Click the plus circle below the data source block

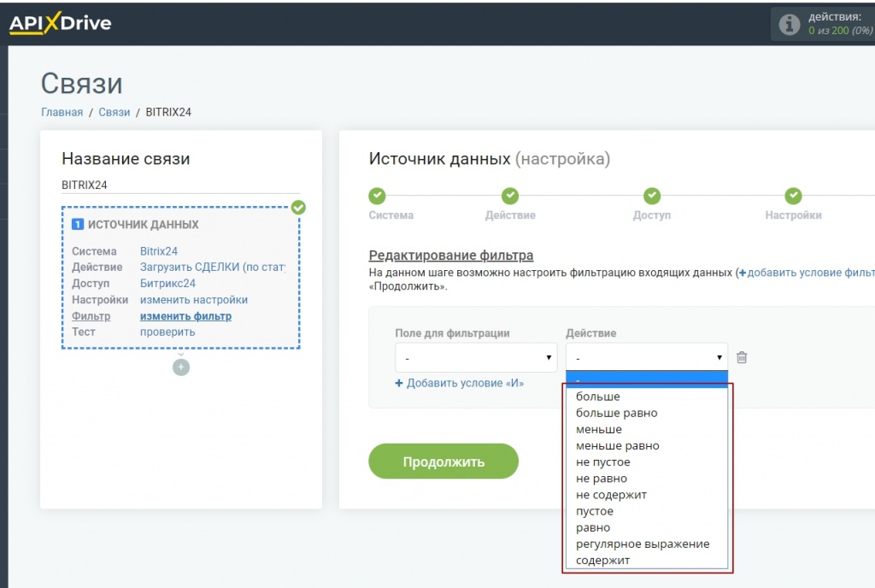181,367
